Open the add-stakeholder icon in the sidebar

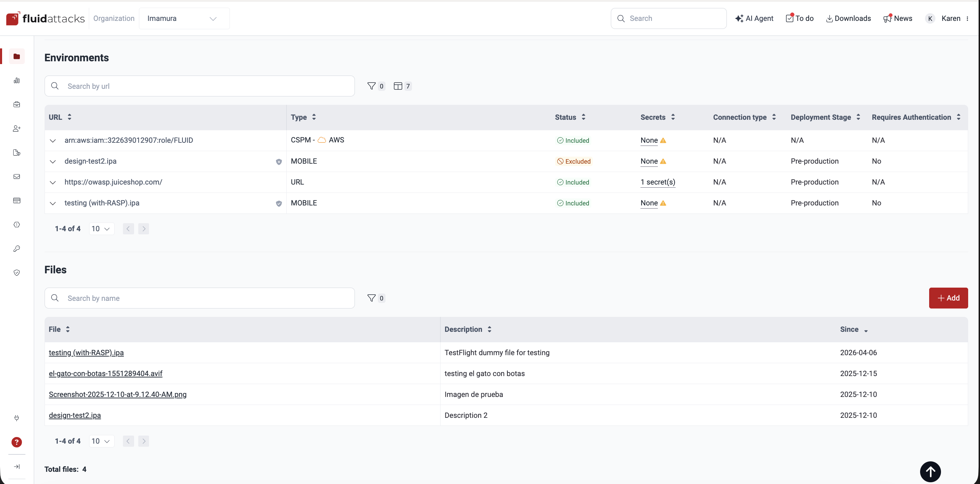click(x=17, y=128)
